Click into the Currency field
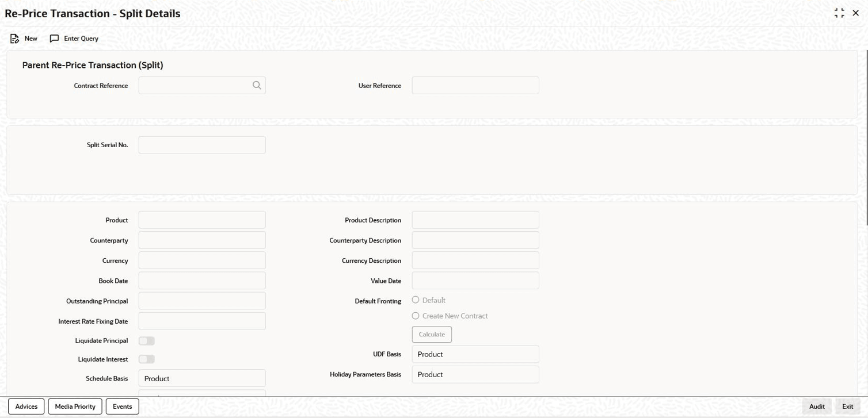 202,260
